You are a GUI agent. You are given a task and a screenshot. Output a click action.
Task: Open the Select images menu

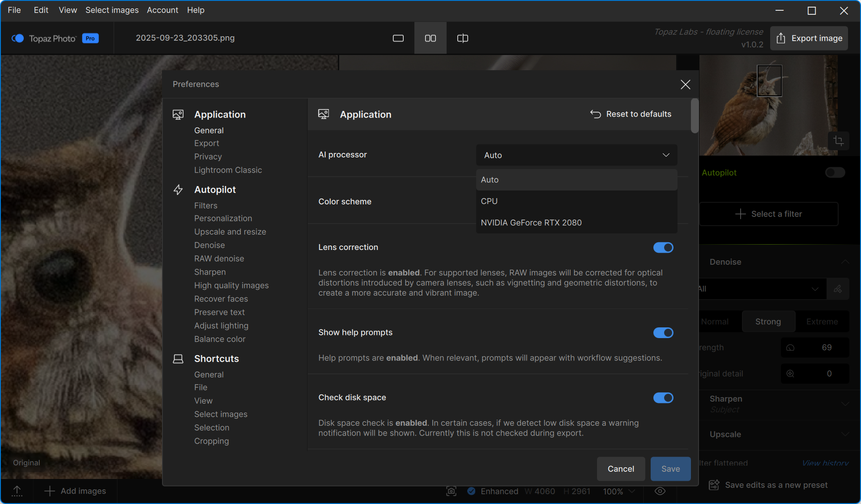click(x=112, y=10)
